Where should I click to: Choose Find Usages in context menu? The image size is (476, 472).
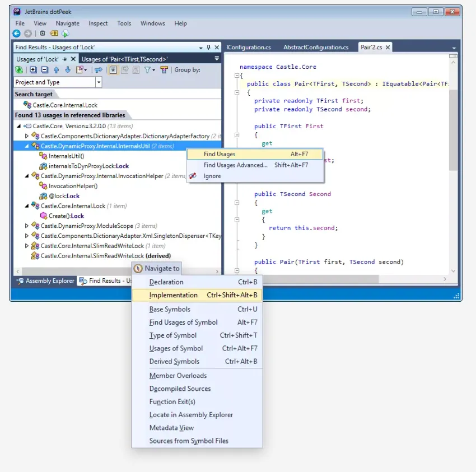(x=255, y=154)
